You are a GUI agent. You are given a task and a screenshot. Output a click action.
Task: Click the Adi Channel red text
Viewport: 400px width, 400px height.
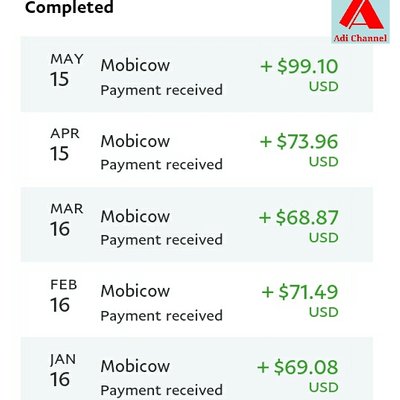coord(360,38)
